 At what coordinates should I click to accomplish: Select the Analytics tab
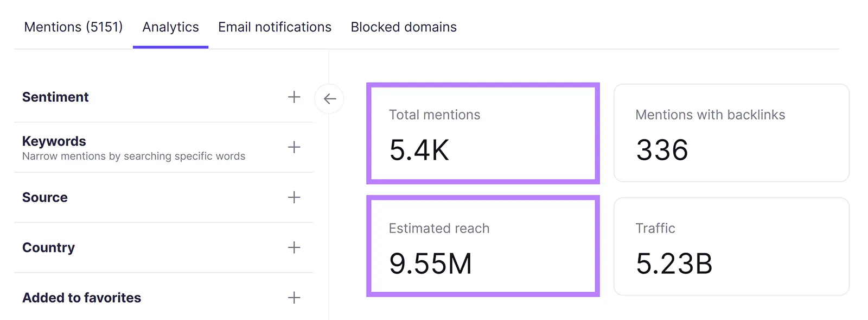[170, 27]
